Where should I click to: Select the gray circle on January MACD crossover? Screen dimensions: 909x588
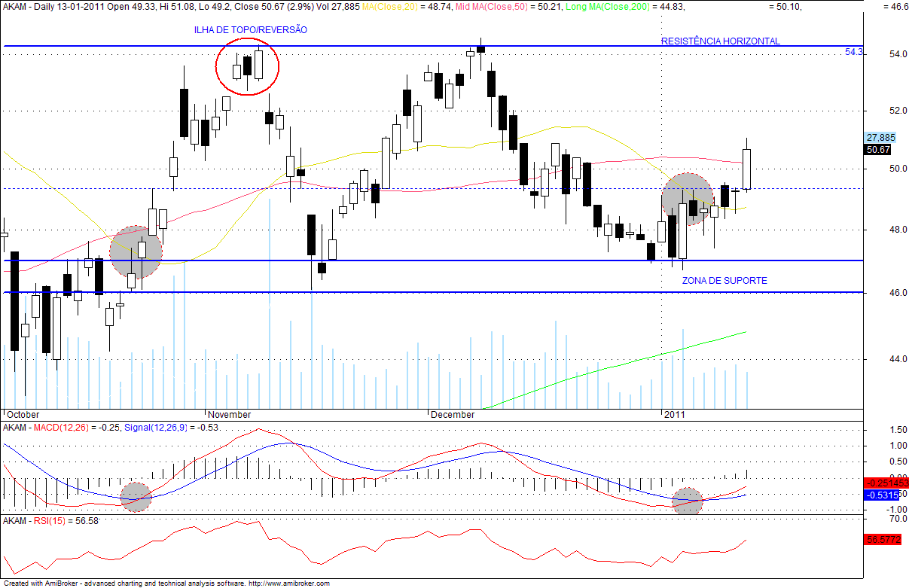[x=688, y=500]
